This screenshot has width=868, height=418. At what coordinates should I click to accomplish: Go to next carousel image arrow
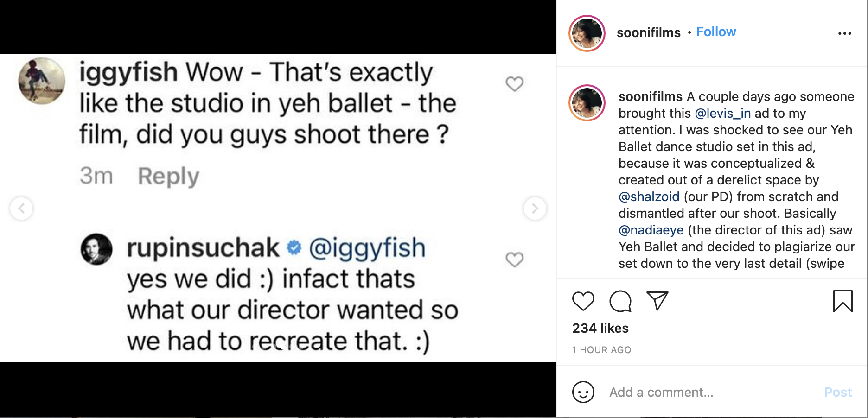point(535,209)
